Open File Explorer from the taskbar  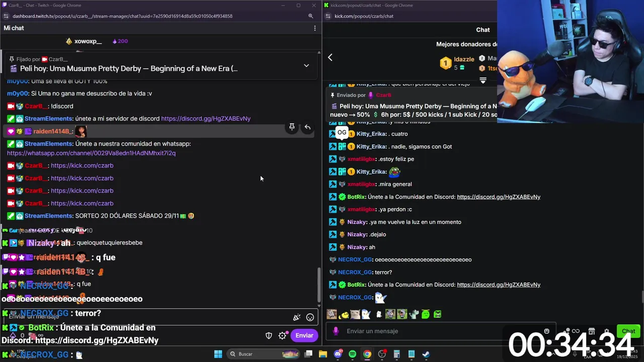point(323,354)
